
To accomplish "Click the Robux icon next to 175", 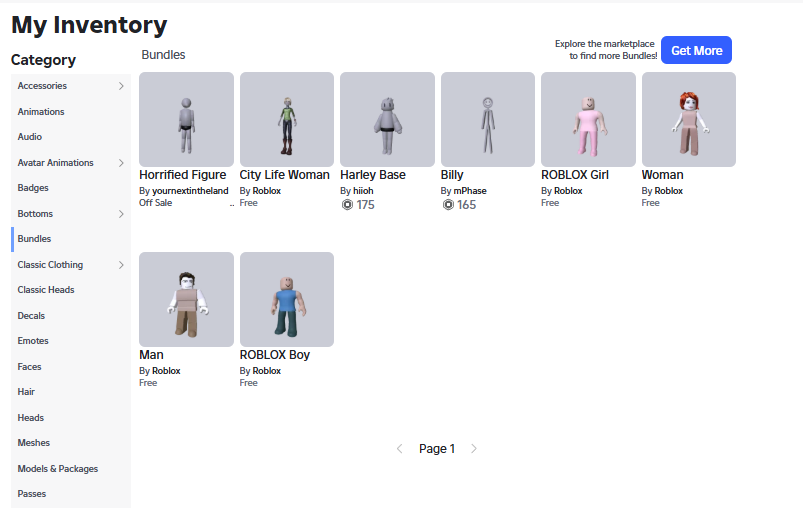I will (x=347, y=205).
